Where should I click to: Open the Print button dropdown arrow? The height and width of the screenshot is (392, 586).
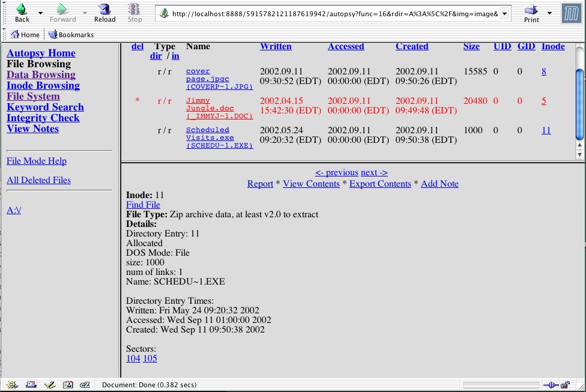click(549, 13)
